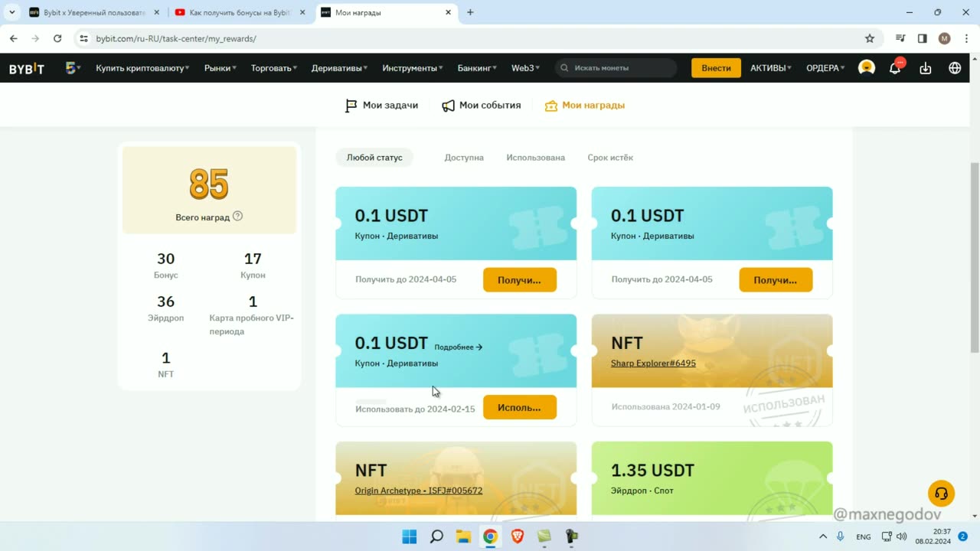Click the Искать монеты search field
Image resolution: width=980 pixels, height=551 pixels.
[x=616, y=68]
